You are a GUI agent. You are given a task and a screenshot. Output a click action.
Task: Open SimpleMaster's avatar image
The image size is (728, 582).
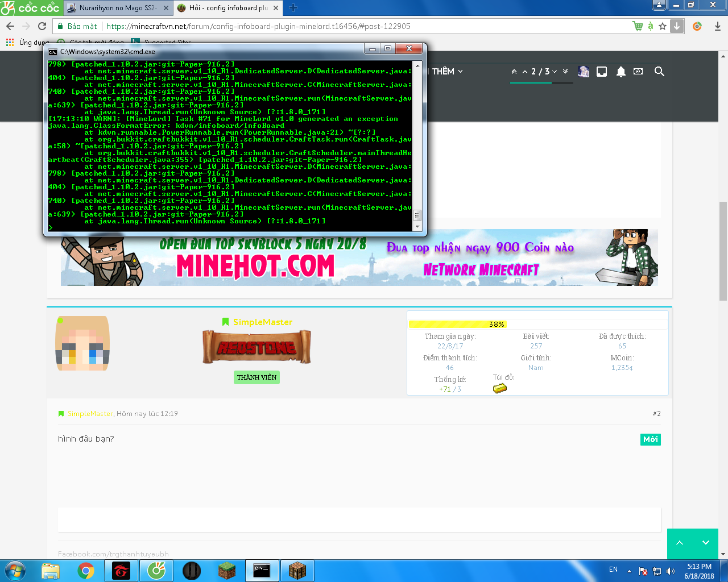tap(82, 343)
